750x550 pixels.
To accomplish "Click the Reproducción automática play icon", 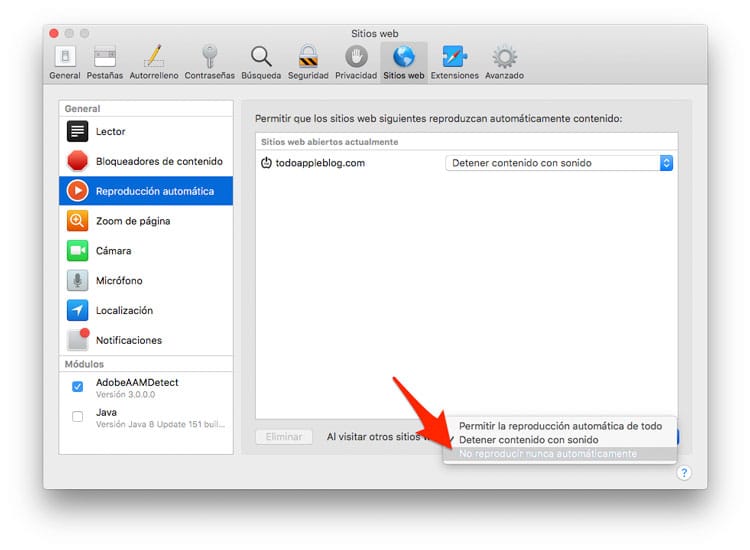I will tap(77, 191).
